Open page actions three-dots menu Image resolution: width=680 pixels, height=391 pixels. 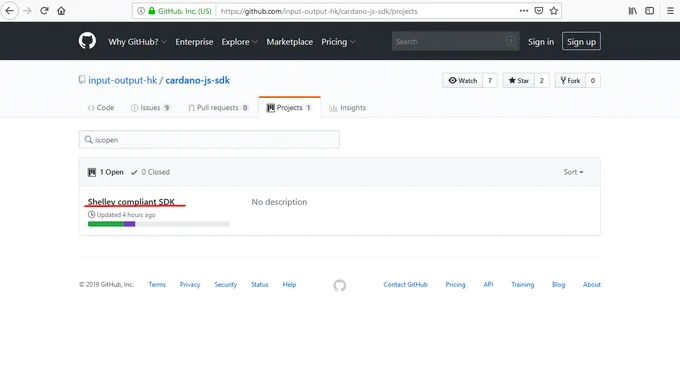tap(524, 11)
